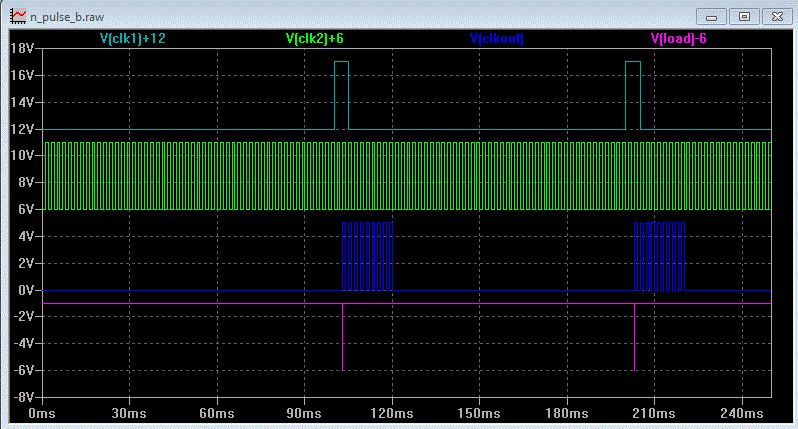798x429 pixels.
Task: Click the 120ms label on the time axis
Action: click(392, 413)
